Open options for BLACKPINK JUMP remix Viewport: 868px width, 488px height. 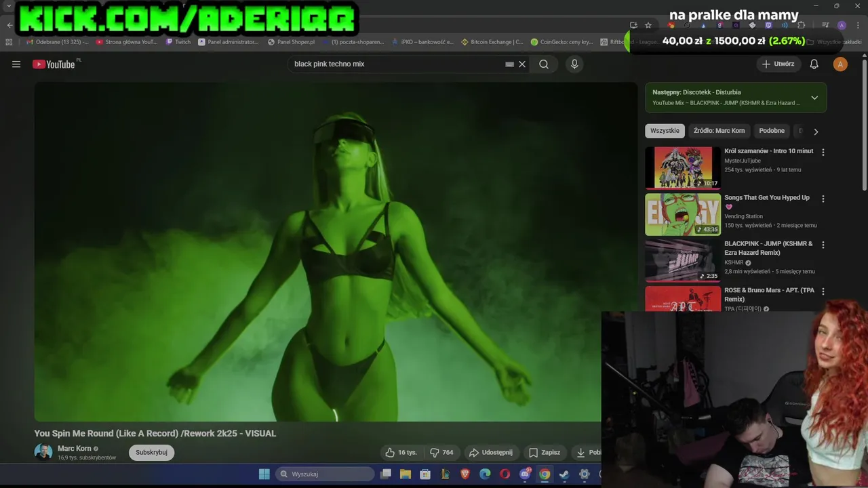point(823,245)
